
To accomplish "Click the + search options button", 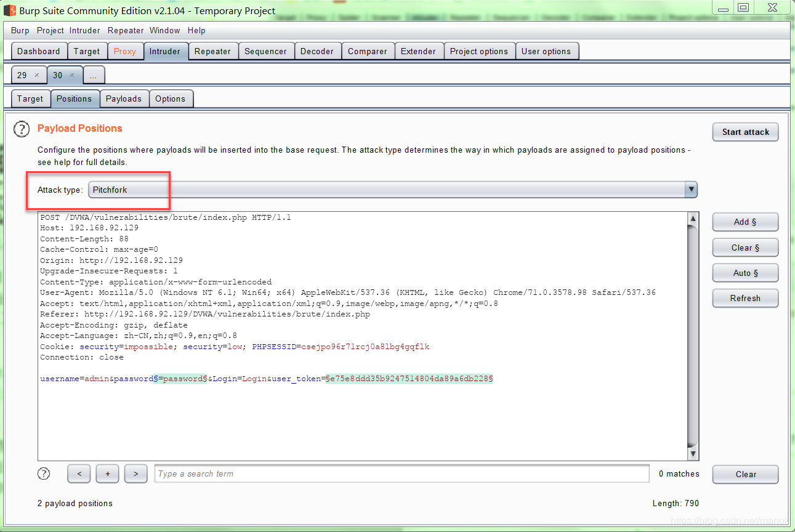I will click(x=107, y=474).
